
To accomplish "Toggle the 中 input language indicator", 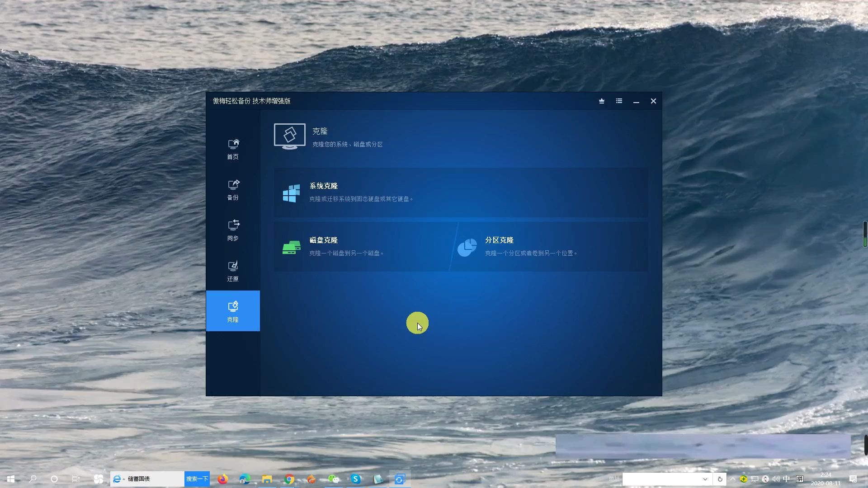I will pyautogui.click(x=787, y=479).
